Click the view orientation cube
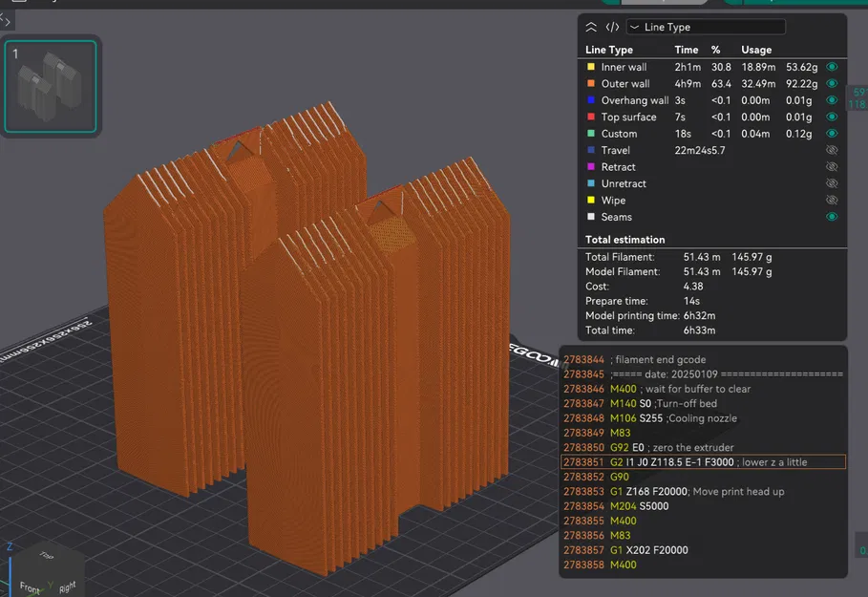The width and height of the screenshot is (868, 597). 46,571
